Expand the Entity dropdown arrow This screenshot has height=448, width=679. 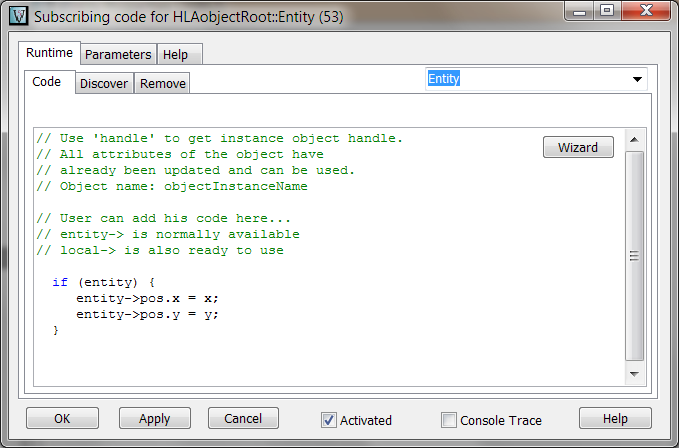coord(637,79)
